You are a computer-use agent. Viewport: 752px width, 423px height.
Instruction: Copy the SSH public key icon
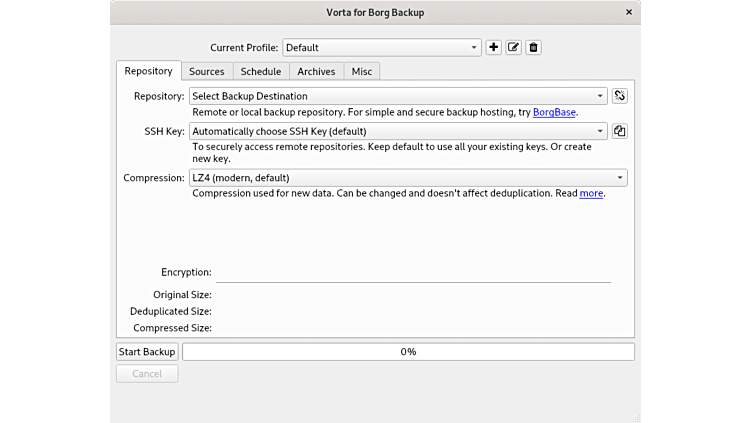(x=619, y=131)
